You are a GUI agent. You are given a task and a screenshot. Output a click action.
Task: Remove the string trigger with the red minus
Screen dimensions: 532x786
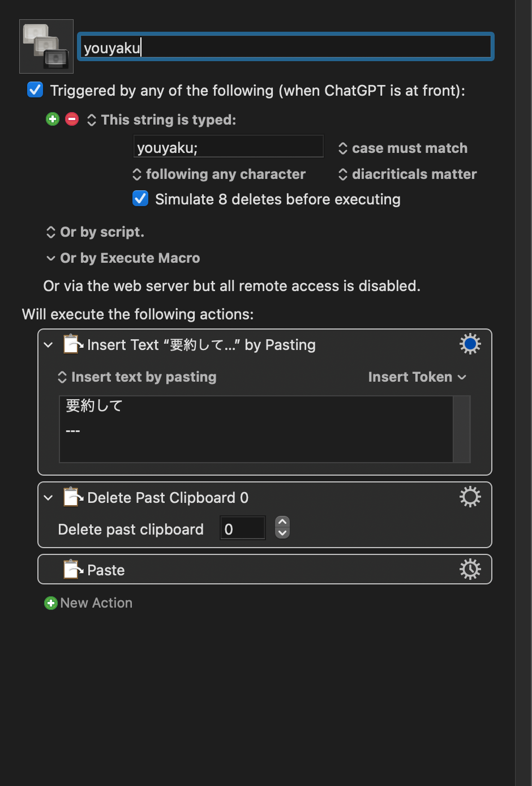pos(72,119)
